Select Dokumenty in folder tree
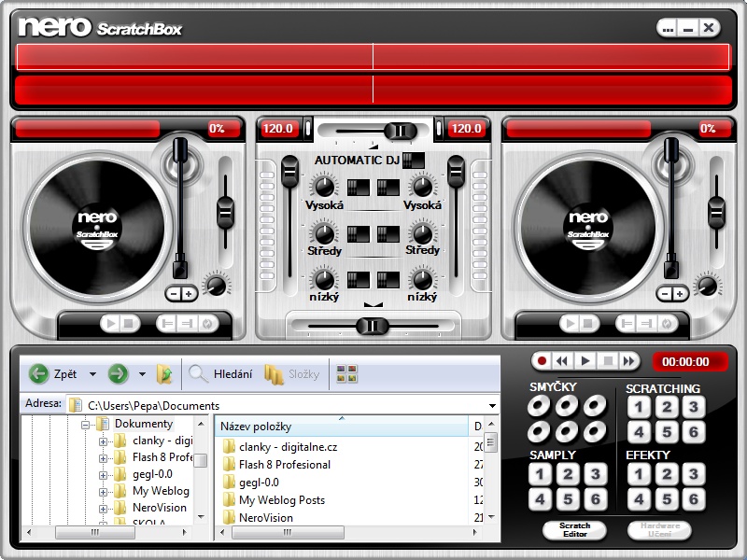 (144, 424)
